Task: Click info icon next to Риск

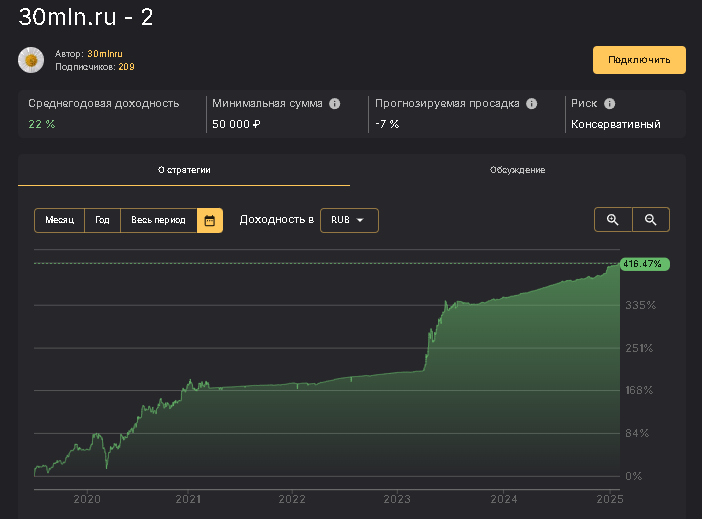Action: pyautogui.click(x=610, y=103)
